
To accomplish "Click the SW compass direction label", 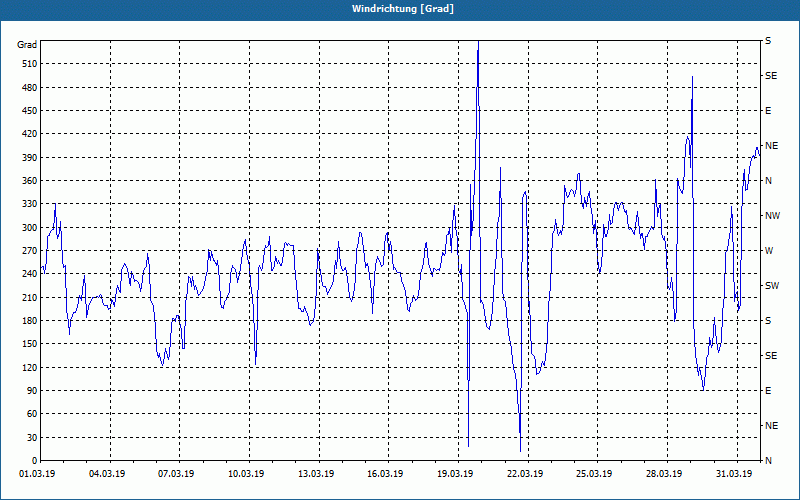I will 772,286.
